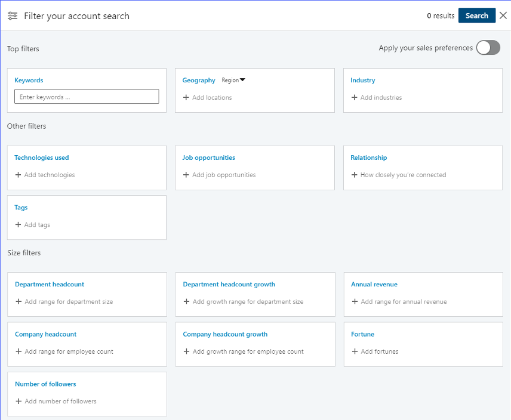Toggle Apply your sales preferences switch

coord(488,48)
